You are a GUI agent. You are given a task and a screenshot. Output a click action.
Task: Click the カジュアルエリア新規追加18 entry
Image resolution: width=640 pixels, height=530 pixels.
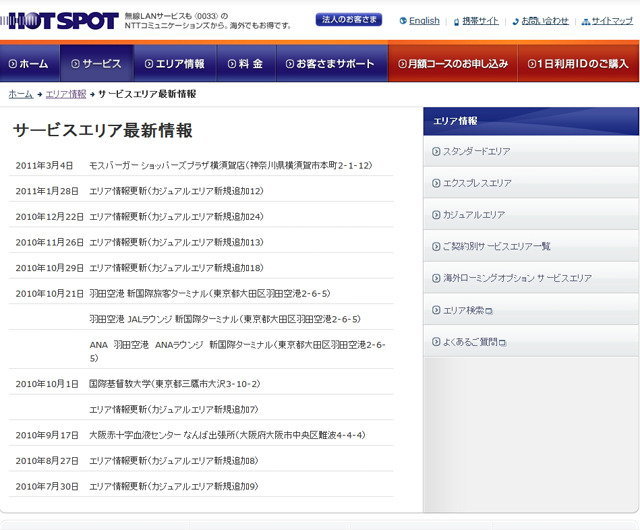pyautogui.click(x=176, y=268)
